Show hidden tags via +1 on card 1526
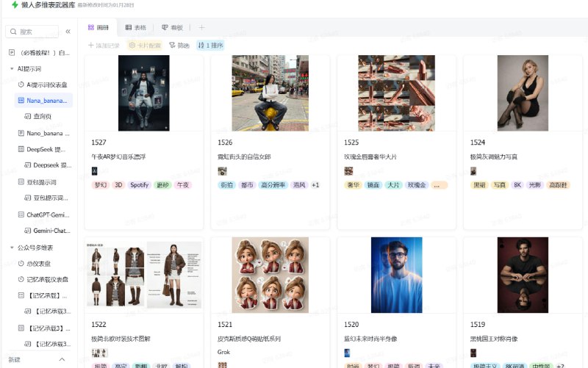This screenshot has height=368, width=588. tap(315, 185)
